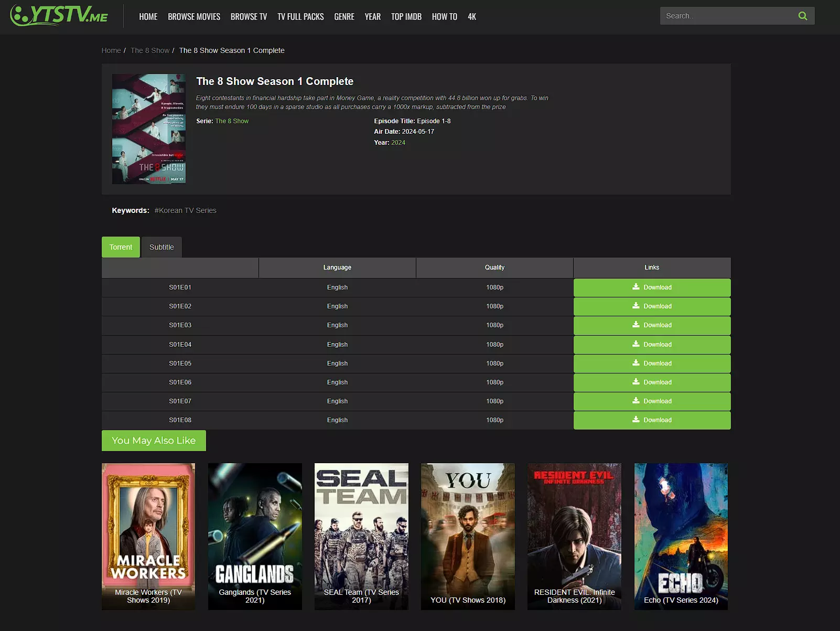Open The 8 Show poster image

[x=149, y=129]
